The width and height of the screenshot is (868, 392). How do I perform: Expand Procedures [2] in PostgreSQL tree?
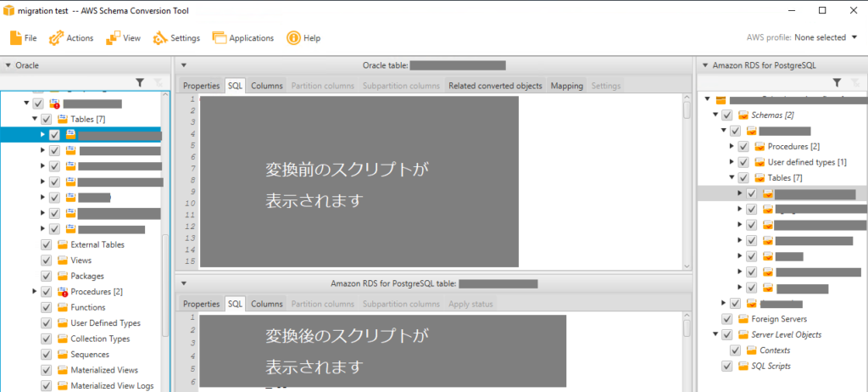coord(732,147)
